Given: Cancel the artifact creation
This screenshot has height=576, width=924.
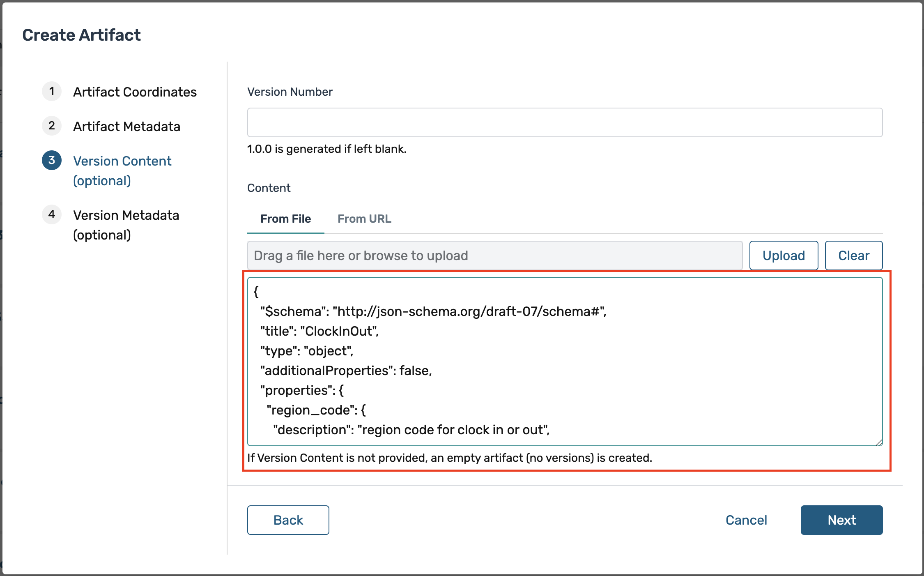Looking at the screenshot, I should click(x=746, y=520).
